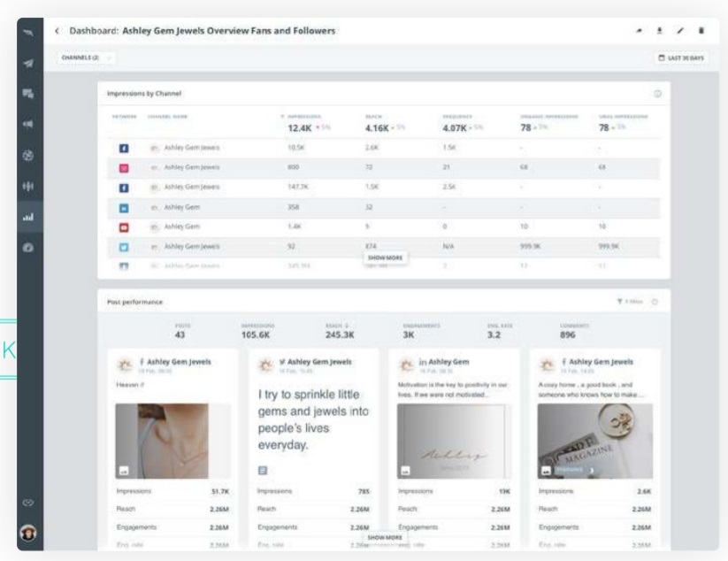Image resolution: width=728 pixels, height=561 pixels.
Task: Click the text-post icon under sprinkle quote
Action: (x=263, y=471)
